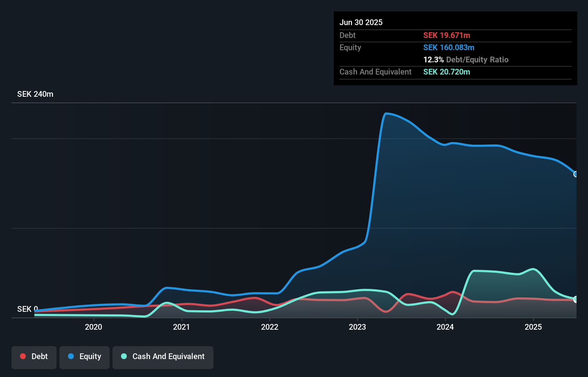The image size is (588, 377).
Task: Click the SEK 160.083m Equity value
Action: tap(449, 47)
